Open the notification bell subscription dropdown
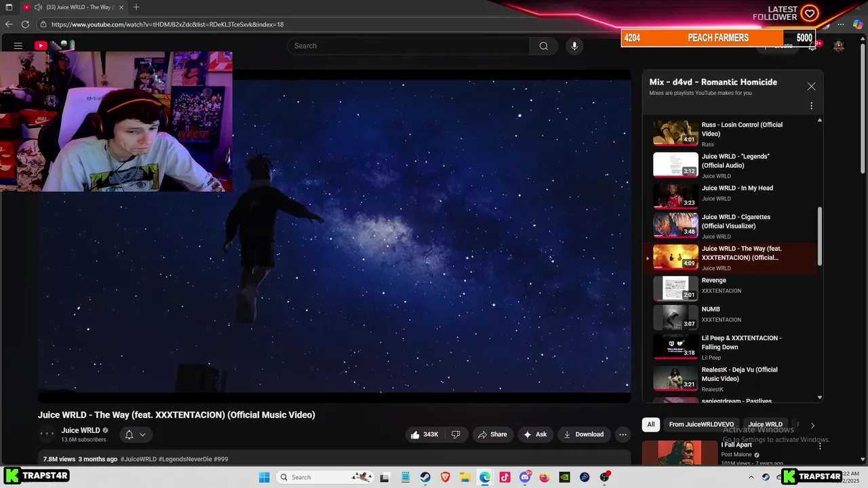Image resolution: width=868 pixels, height=488 pixels. [x=136, y=434]
